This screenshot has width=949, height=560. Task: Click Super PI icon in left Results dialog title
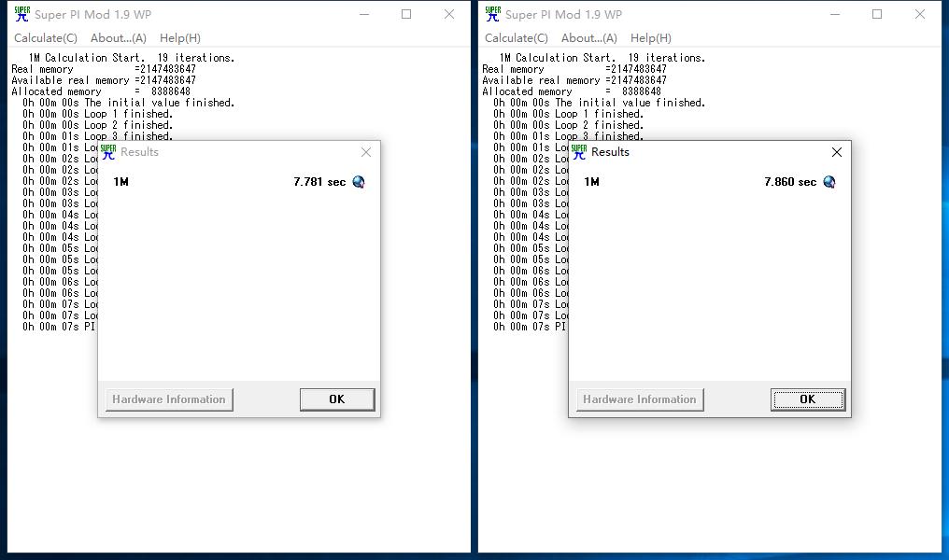[108, 152]
